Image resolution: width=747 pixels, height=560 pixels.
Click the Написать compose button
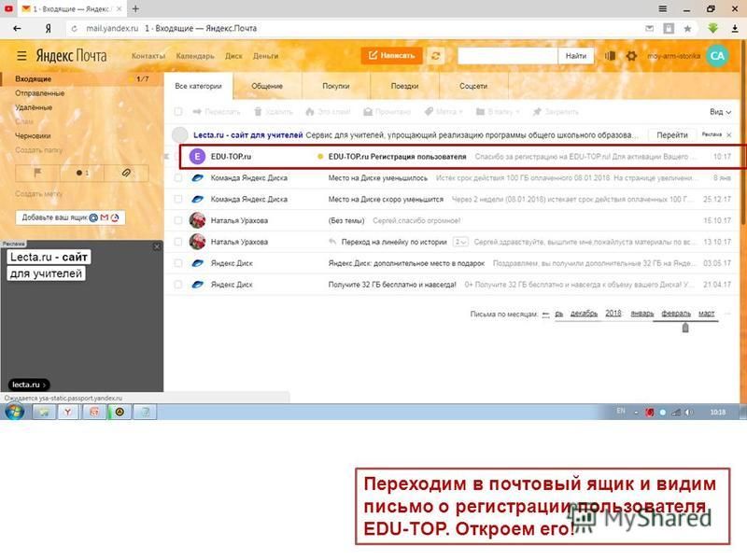point(391,56)
